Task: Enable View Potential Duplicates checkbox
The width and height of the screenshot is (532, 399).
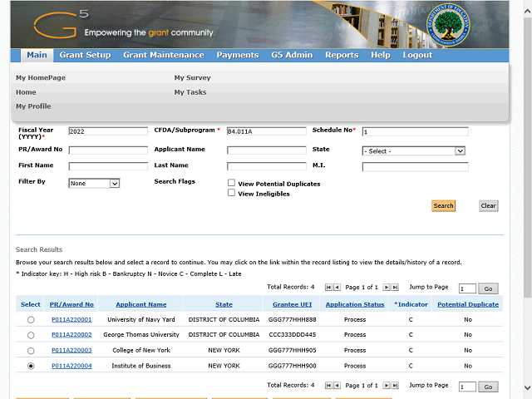Action: point(231,183)
